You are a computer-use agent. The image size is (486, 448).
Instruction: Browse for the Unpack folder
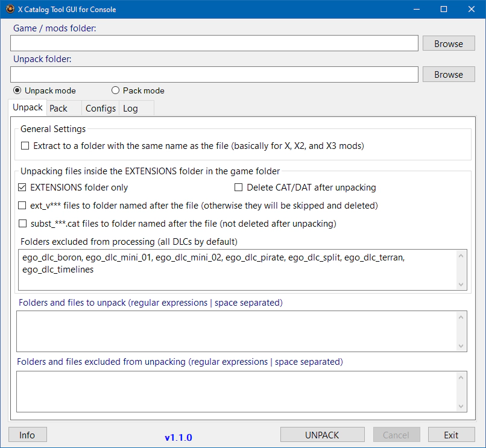[x=448, y=74]
